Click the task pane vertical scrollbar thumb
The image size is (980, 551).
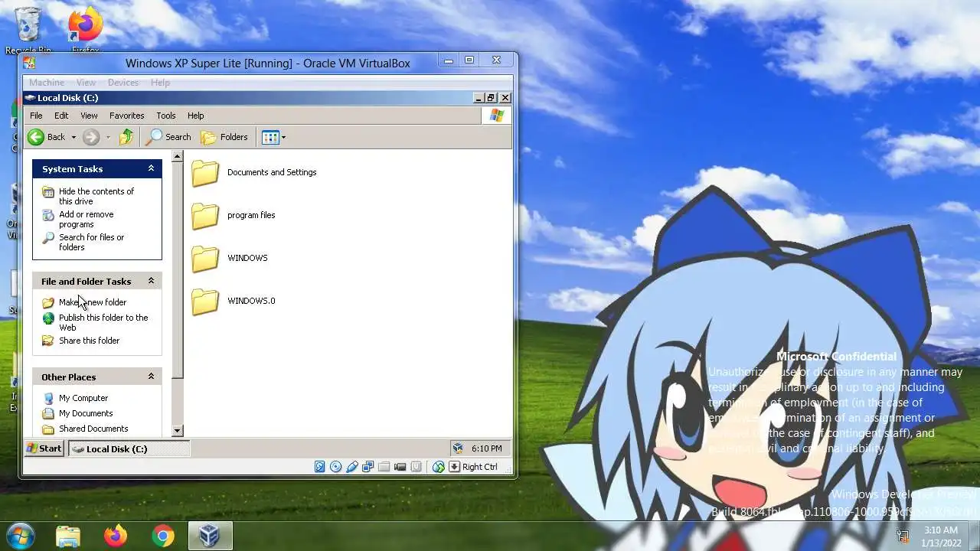point(178,270)
